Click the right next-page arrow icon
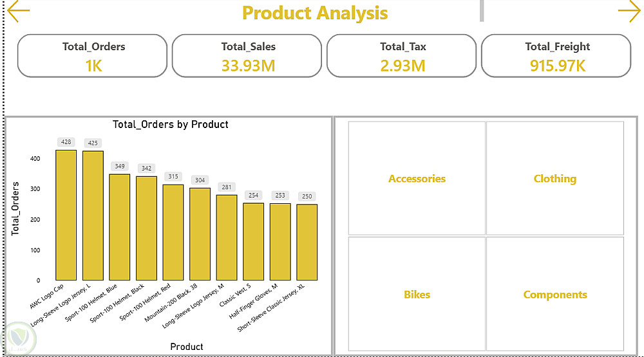The width and height of the screenshot is (644, 357). (629, 11)
